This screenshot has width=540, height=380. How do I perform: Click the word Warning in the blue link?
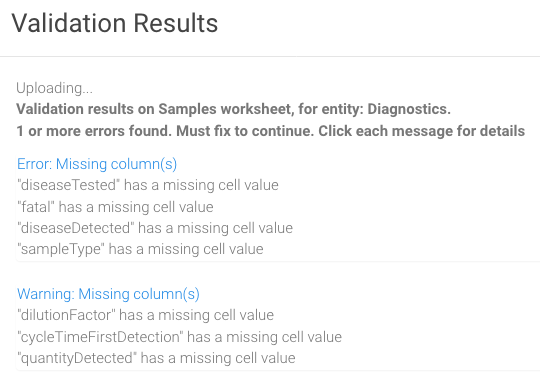tap(46, 294)
